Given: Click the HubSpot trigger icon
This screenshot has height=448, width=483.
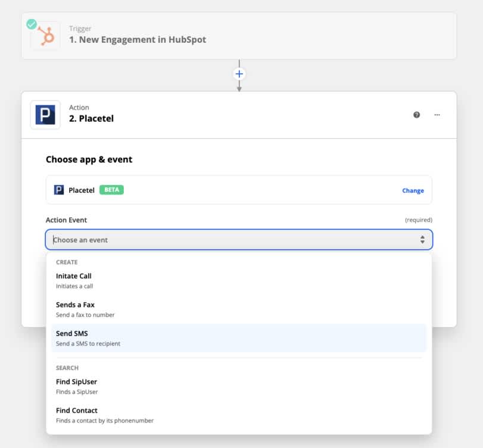Looking at the screenshot, I should coord(46,36).
